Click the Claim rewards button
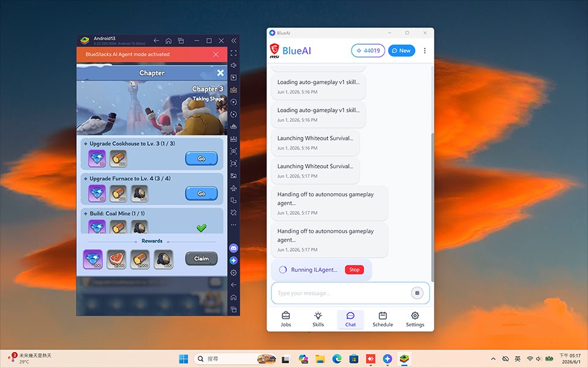The height and width of the screenshot is (368, 588). click(202, 258)
